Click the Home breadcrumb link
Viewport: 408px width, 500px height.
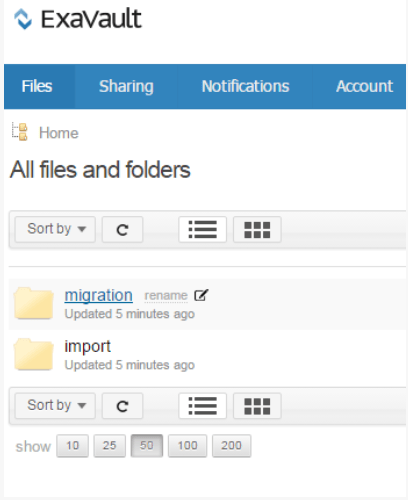[59, 133]
